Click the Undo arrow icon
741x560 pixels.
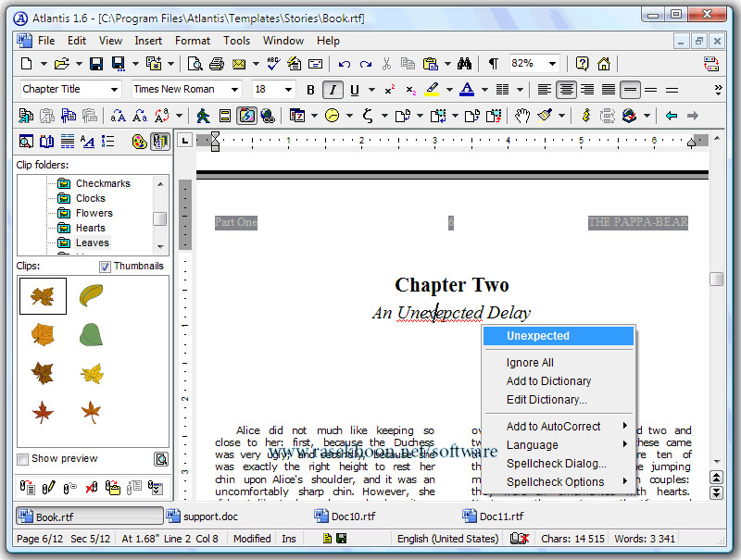[344, 64]
